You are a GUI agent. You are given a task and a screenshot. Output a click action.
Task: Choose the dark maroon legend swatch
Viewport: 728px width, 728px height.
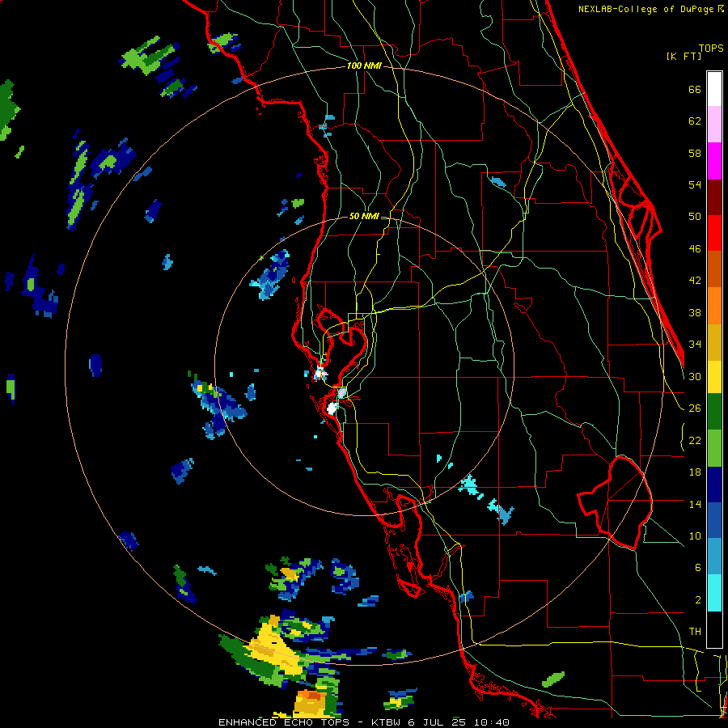(x=714, y=197)
